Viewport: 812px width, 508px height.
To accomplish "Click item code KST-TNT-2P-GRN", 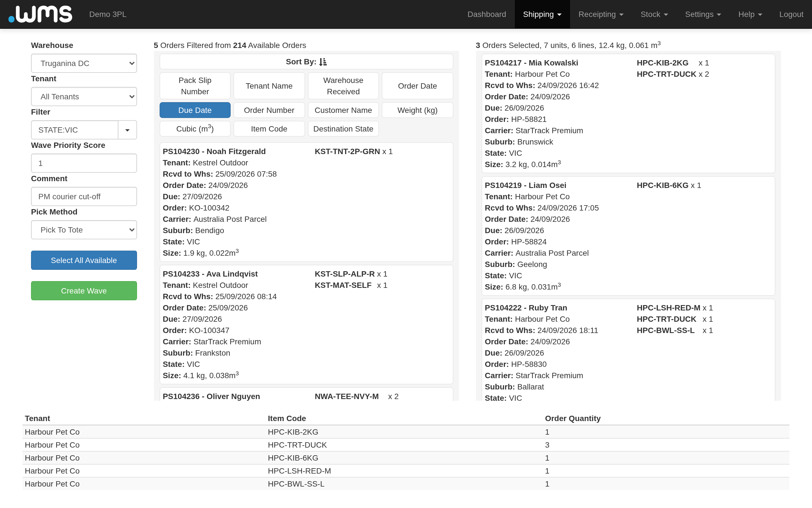I will pyautogui.click(x=347, y=152).
